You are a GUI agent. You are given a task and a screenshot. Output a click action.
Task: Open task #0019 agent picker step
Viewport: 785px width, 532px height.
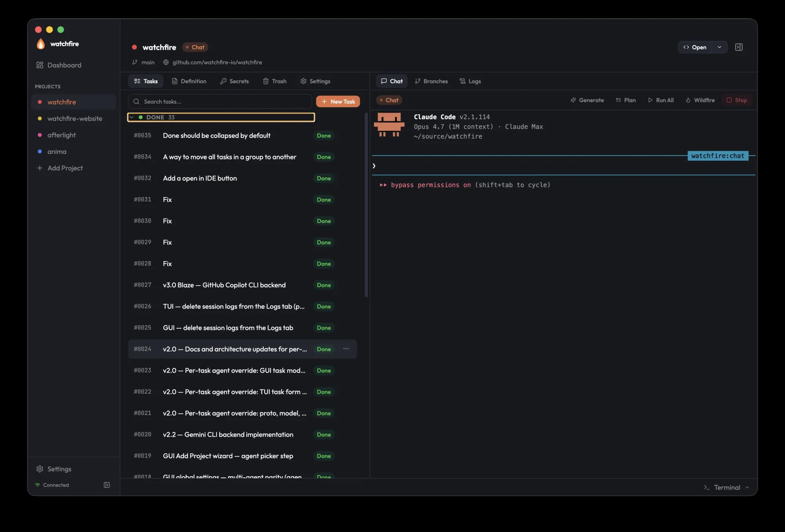coord(243,456)
